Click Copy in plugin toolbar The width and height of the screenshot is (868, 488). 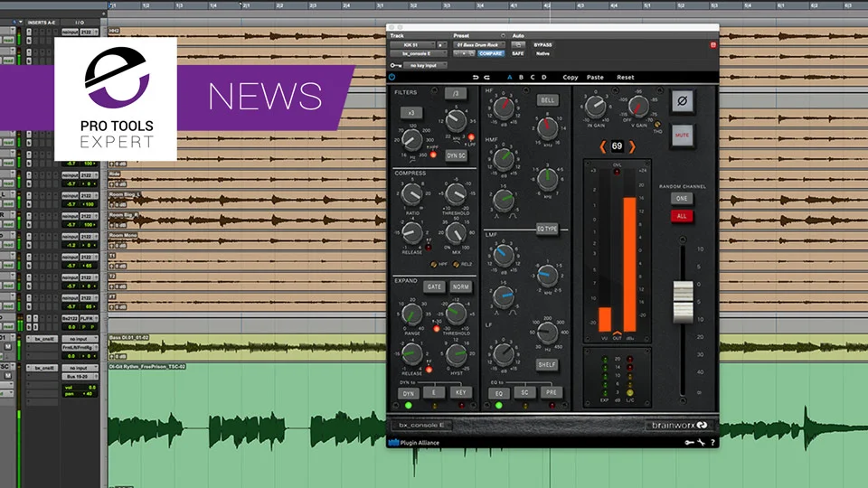tap(571, 78)
